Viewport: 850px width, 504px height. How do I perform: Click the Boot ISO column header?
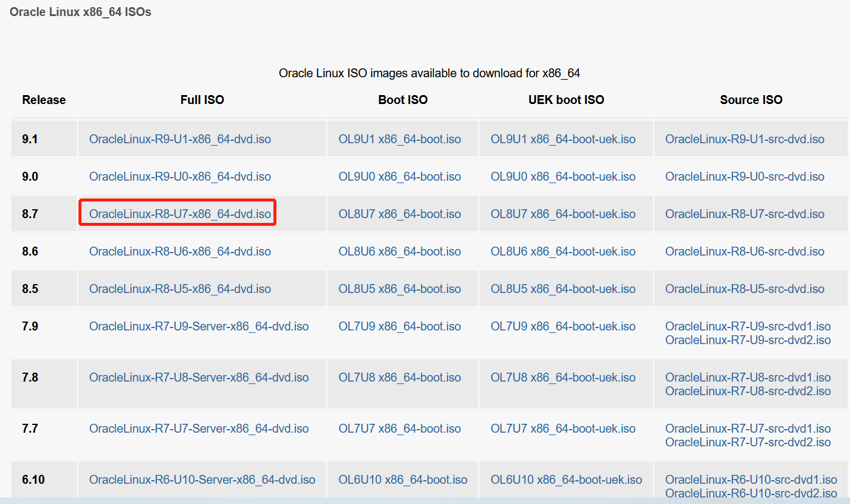pos(403,100)
